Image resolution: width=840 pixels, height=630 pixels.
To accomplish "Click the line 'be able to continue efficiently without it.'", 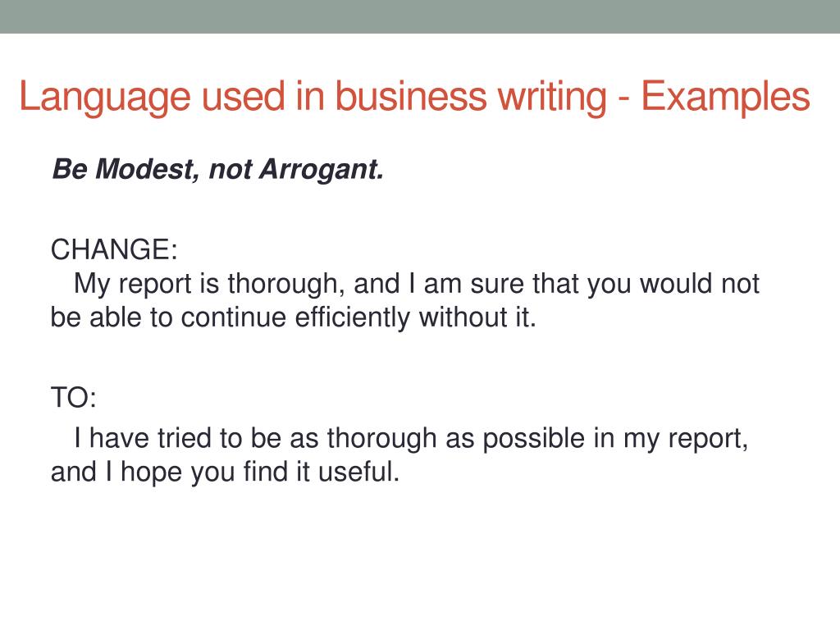I will point(293,317).
